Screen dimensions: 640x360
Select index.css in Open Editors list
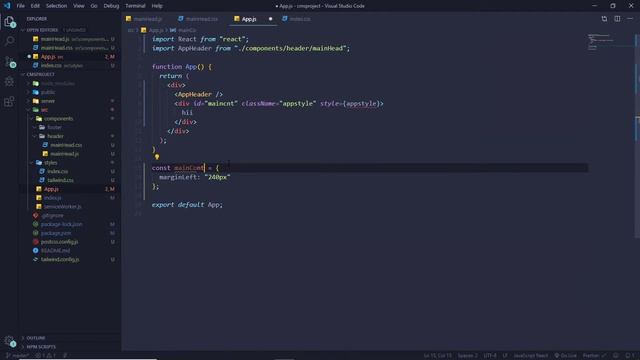tap(69, 65)
